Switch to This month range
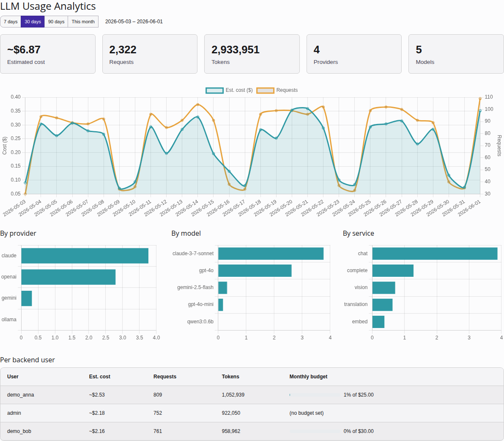 click(x=83, y=22)
